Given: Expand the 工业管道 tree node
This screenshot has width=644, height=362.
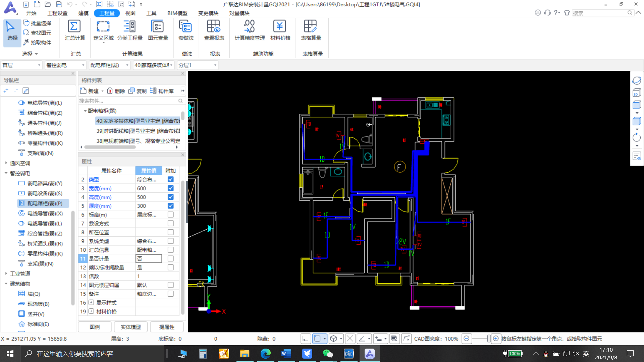Looking at the screenshot, I should (6, 274).
